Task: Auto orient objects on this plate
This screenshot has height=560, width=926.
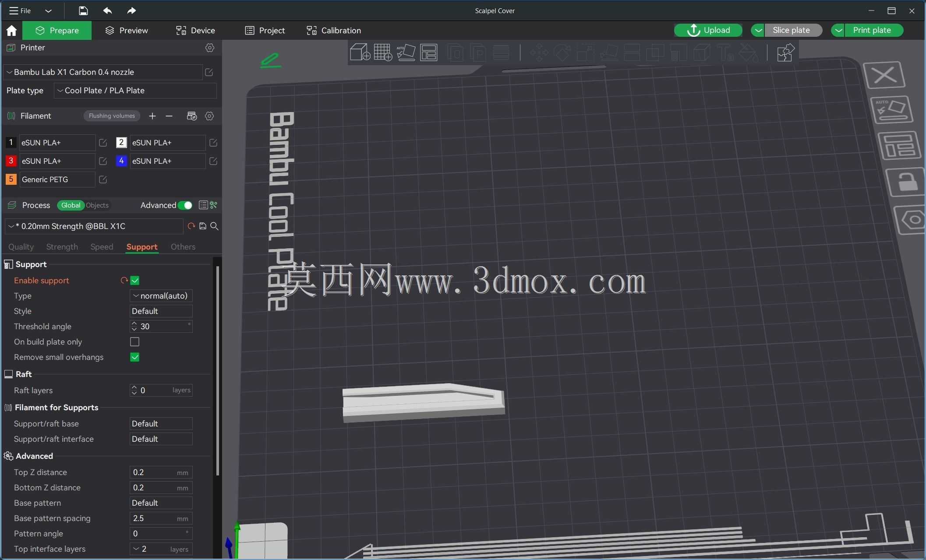Action: coord(891,109)
